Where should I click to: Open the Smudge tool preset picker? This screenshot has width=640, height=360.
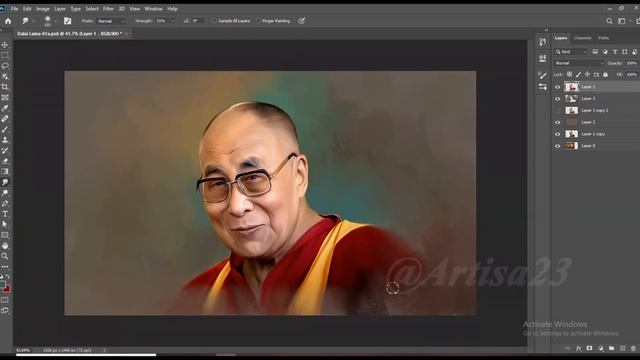(x=28, y=21)
